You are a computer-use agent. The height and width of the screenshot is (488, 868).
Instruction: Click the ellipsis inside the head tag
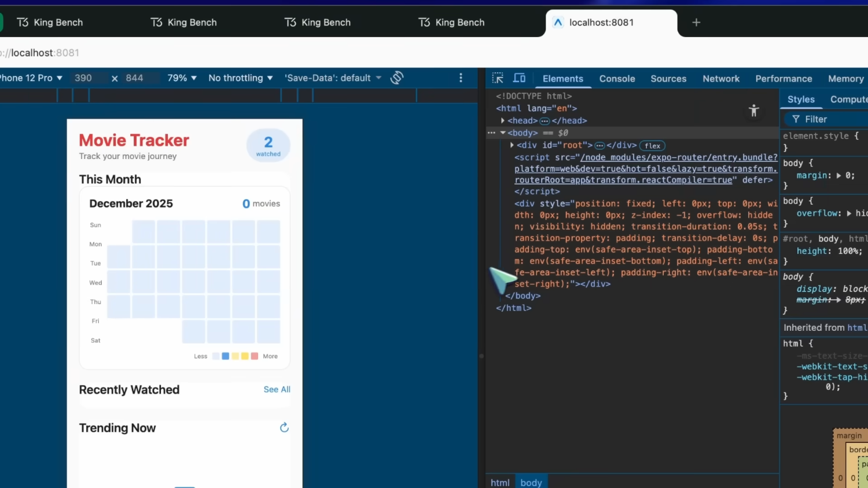(545, 121)
